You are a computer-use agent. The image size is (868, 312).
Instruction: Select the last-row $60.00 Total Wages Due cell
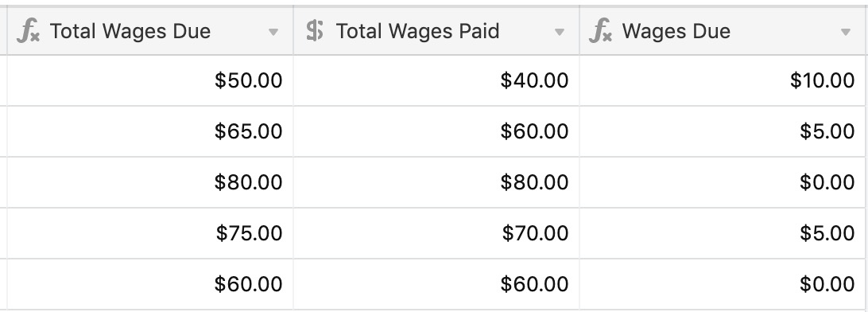click(x=150, y=283)
